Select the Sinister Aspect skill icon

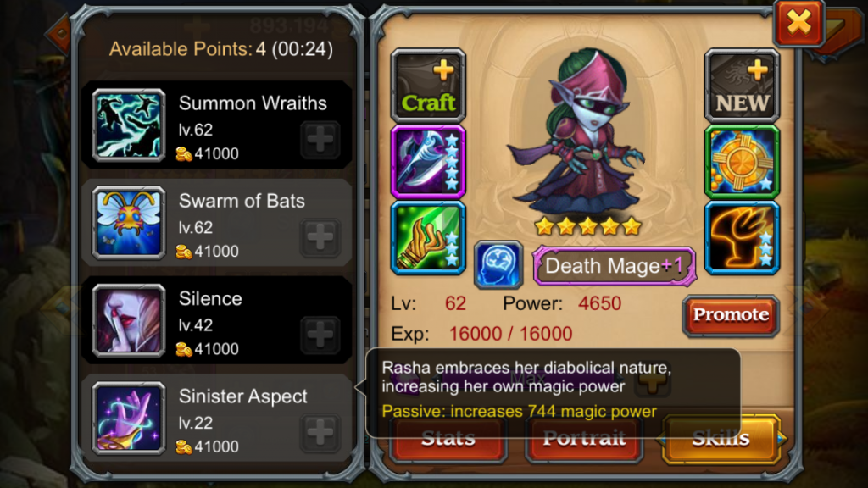[x=129, y=419]
